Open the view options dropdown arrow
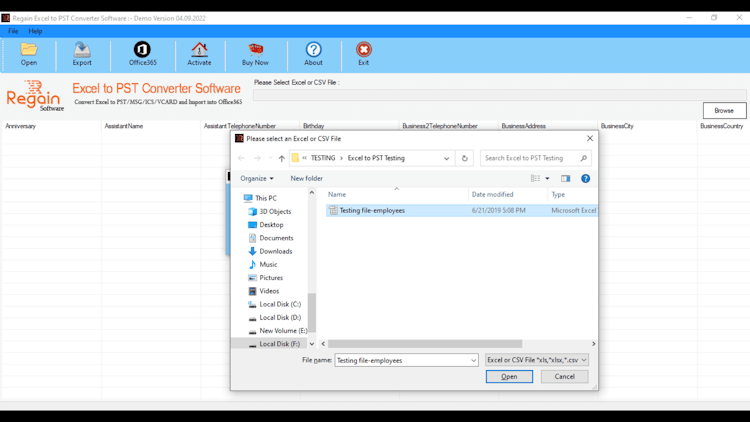The image size is (750, 422). point(547,178)
